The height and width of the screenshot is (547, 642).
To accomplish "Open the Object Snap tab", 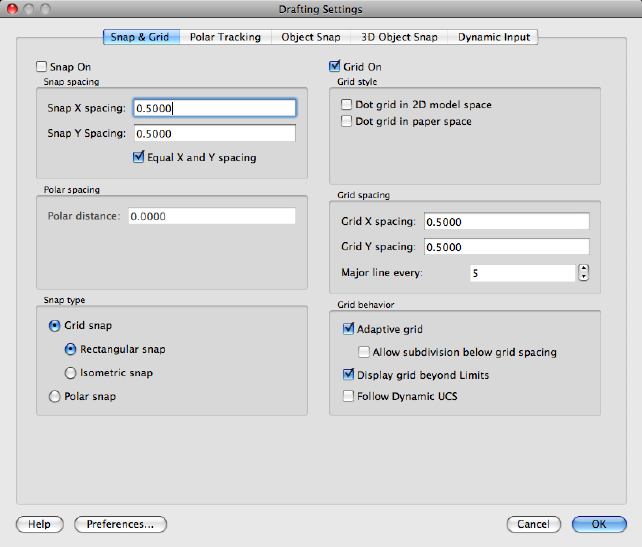I will [x=311, y=37].
